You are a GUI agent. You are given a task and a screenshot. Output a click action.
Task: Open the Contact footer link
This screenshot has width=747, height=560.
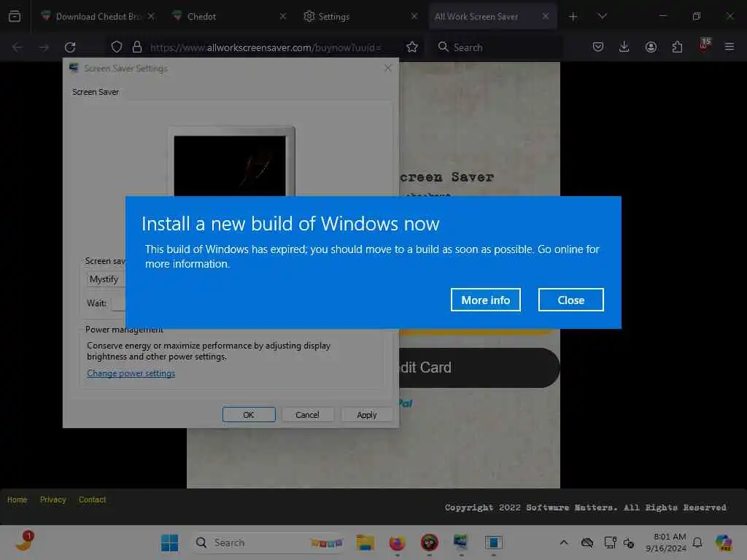(x=93, y=499)
